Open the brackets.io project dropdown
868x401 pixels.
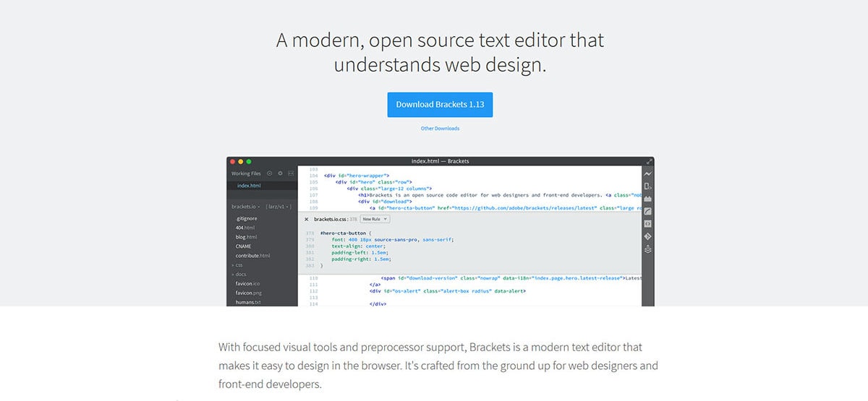tap(246, 207)
